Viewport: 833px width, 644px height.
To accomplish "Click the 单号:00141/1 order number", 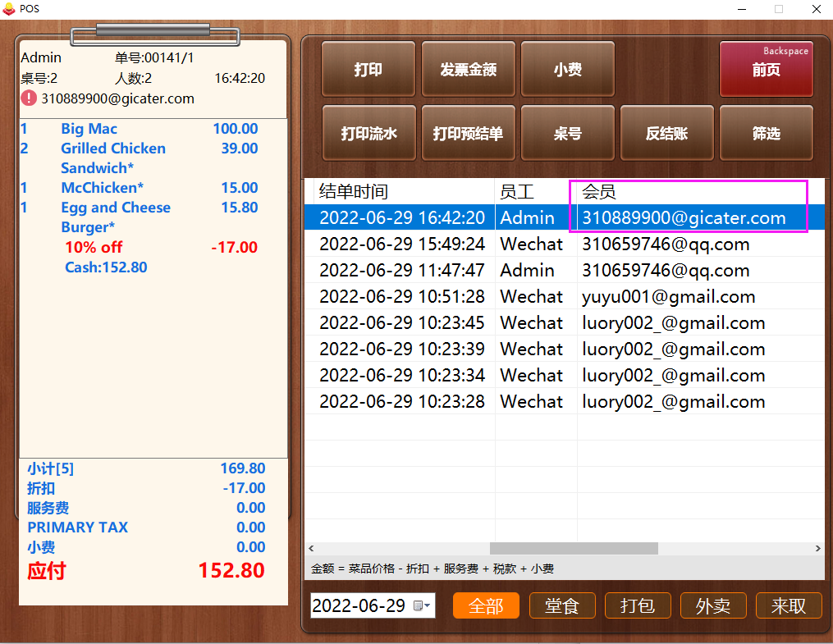I will click(154, 57).
